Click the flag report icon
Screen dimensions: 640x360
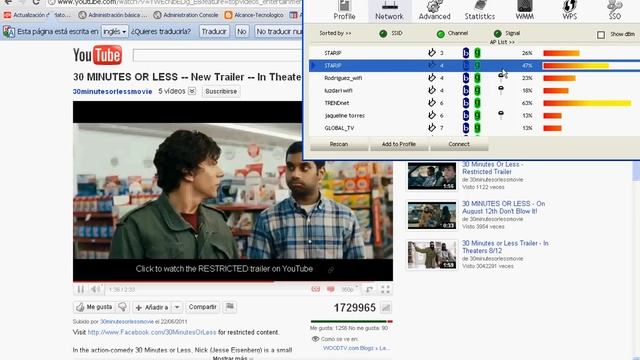pos(230,307)
